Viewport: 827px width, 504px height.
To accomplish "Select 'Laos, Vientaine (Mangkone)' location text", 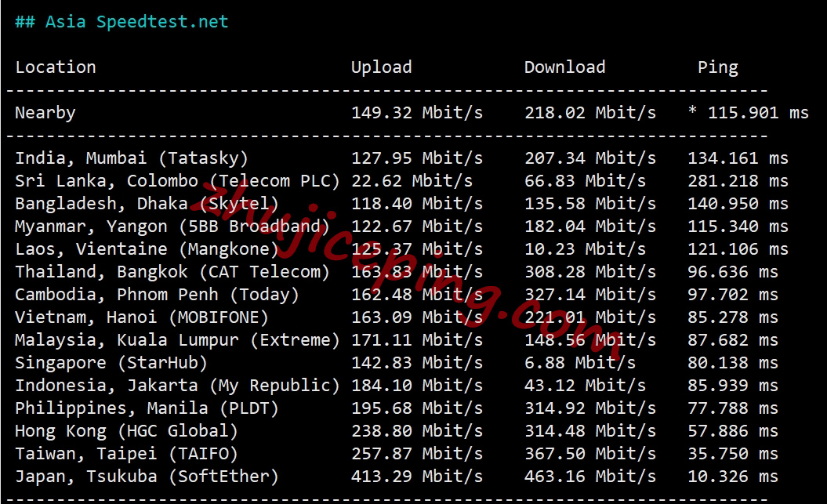I will point(147,248).
